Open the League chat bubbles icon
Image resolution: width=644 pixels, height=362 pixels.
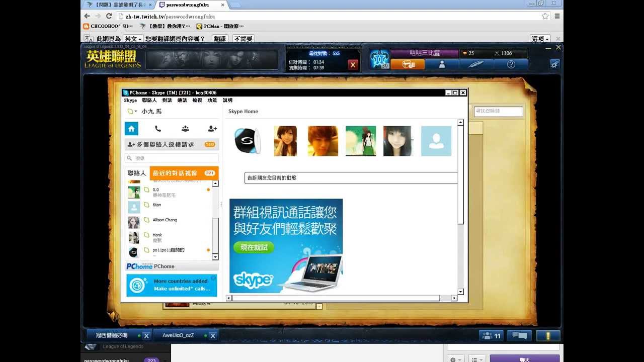pyautogui.click(x=519, y=336)
